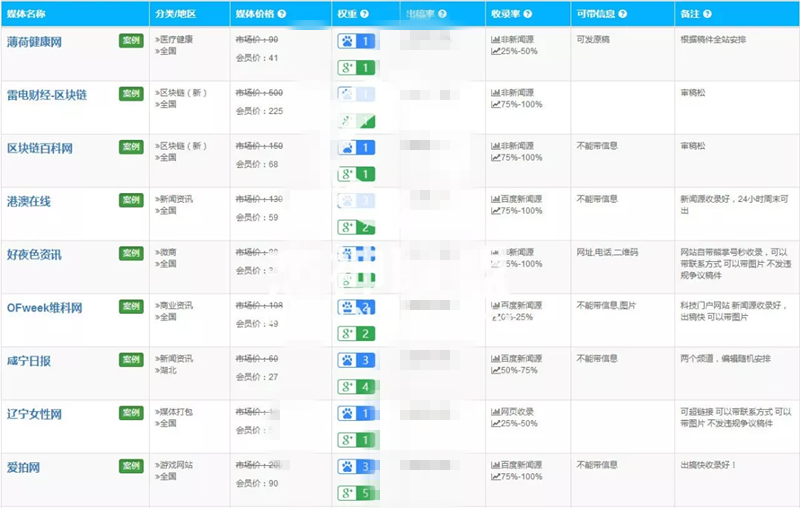Click 不能带信息,图片 in OFweek维科网 row
This screenshot has width=800, height=508.
[x=606, y=305]
